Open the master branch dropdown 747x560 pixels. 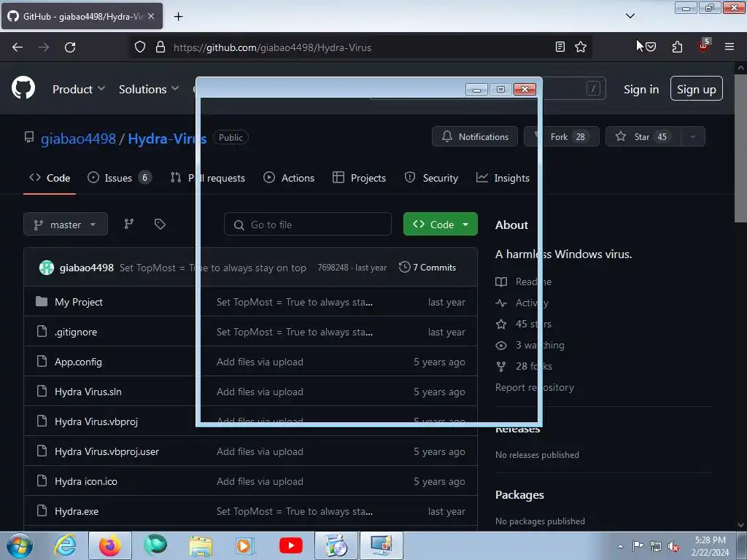[66, 225]
